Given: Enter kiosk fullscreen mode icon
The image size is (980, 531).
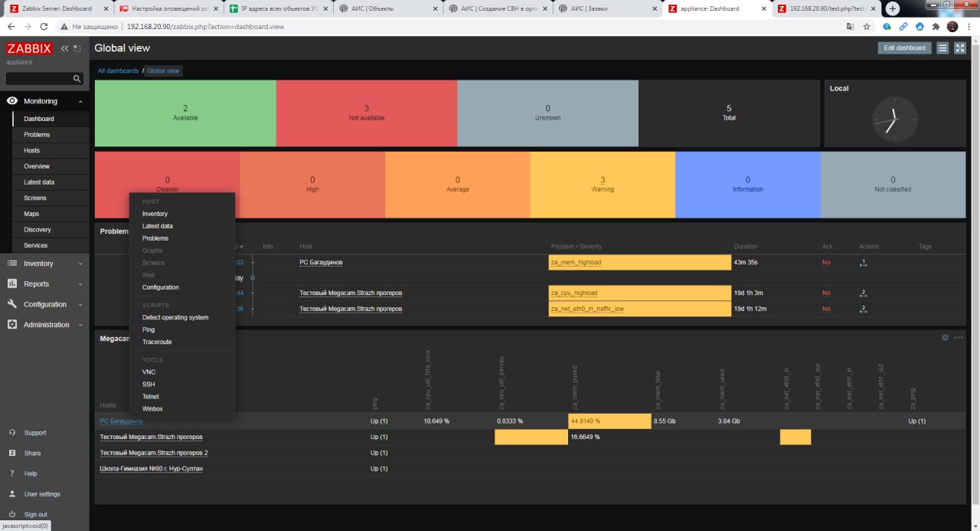Looking at the screenshot, I should tap(960, 48).
